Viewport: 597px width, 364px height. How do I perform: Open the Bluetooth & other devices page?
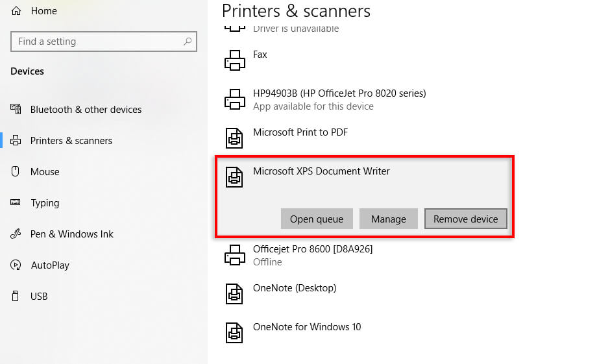pyautogui.click(x=86, y=110)
